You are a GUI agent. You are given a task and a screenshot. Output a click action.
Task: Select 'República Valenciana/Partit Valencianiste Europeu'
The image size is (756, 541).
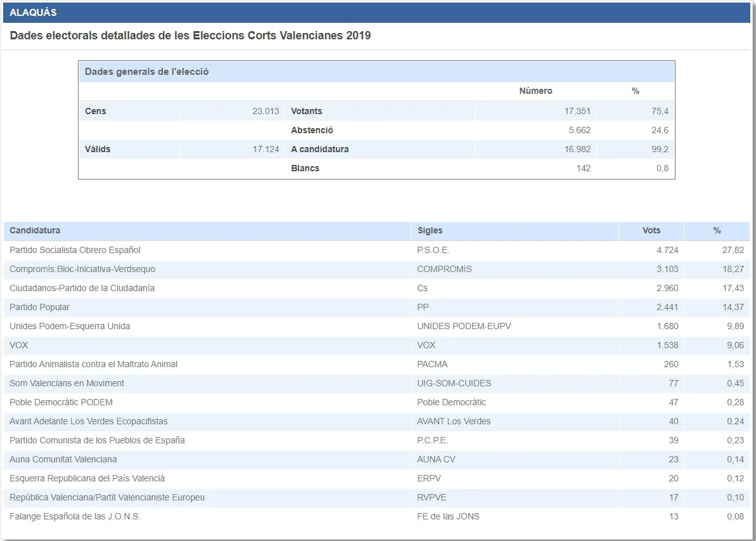point(107,497)
